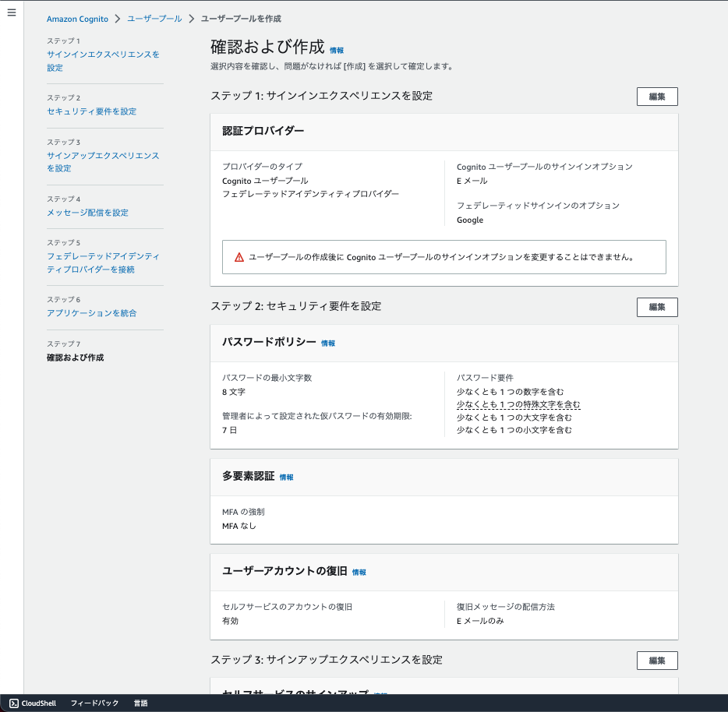Image resolution: width=728 pixels, height=712 pixels.
Task: Open フィードバック in bottom bar
Action: pos(94,703)
